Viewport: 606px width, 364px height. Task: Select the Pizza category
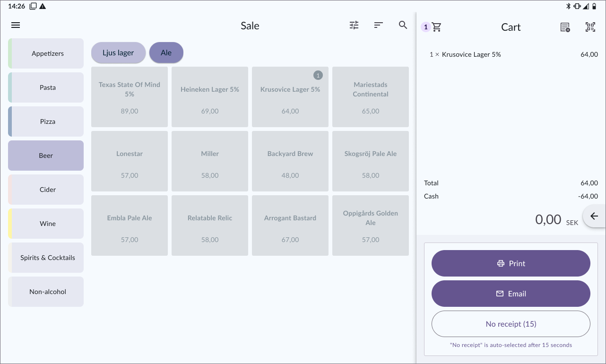(x=46, y=121)
